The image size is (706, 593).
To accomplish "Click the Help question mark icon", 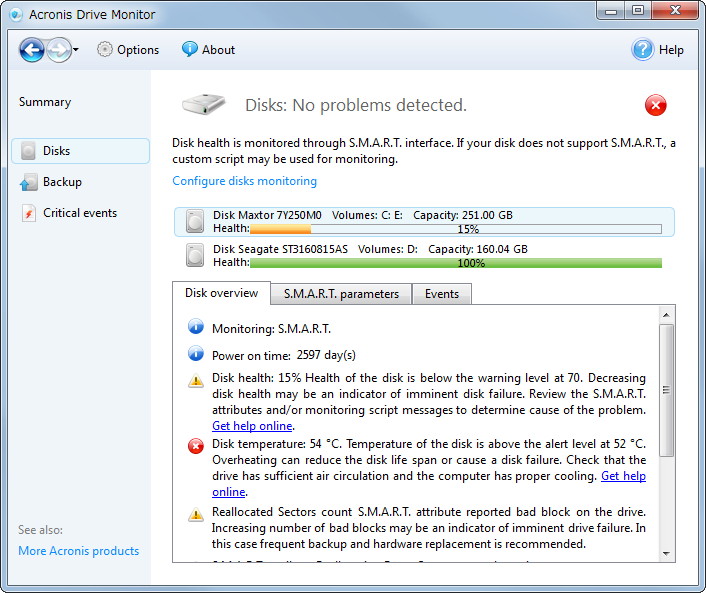I will tap(643, 50).
